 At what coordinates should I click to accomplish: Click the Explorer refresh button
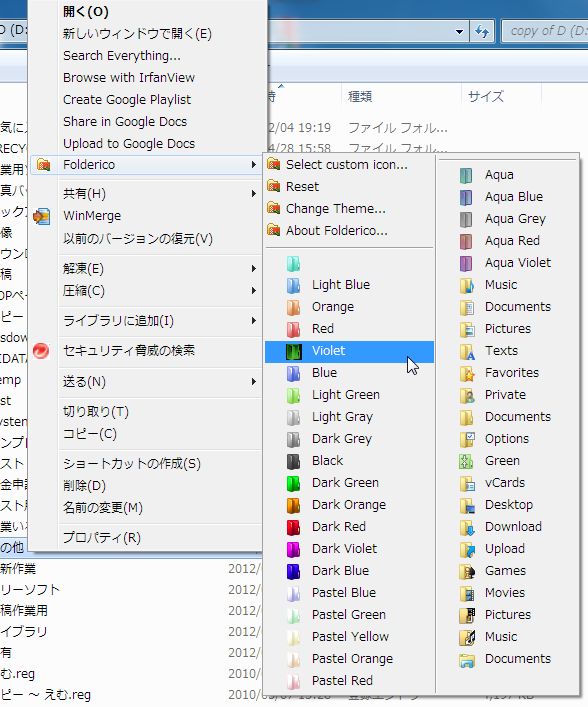coord(482,32)
